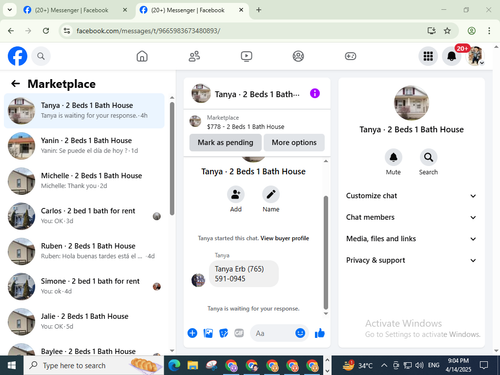Click the Facebook logo home icon
Image resolution: width=500 pixels, height=375 pixels.
pos(17,56)
